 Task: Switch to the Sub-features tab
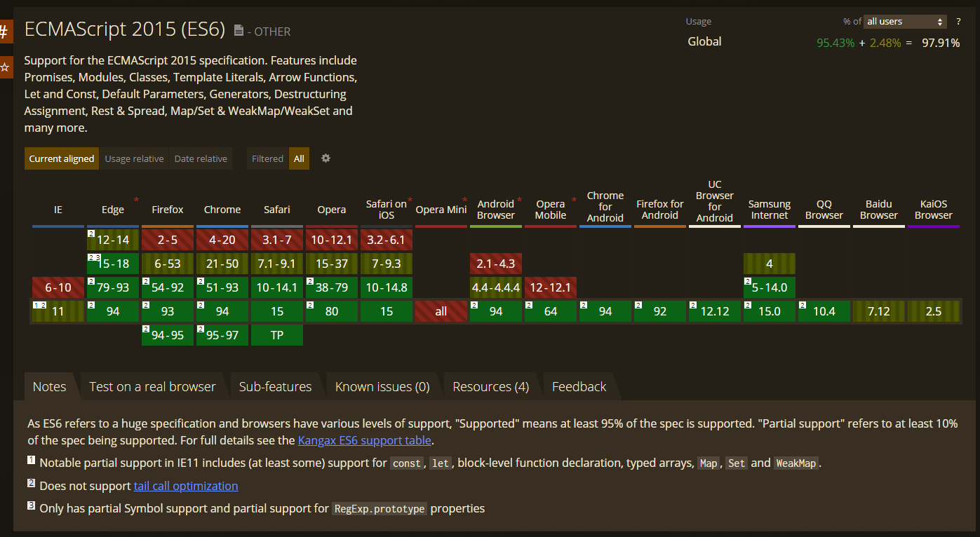[275, 386]
